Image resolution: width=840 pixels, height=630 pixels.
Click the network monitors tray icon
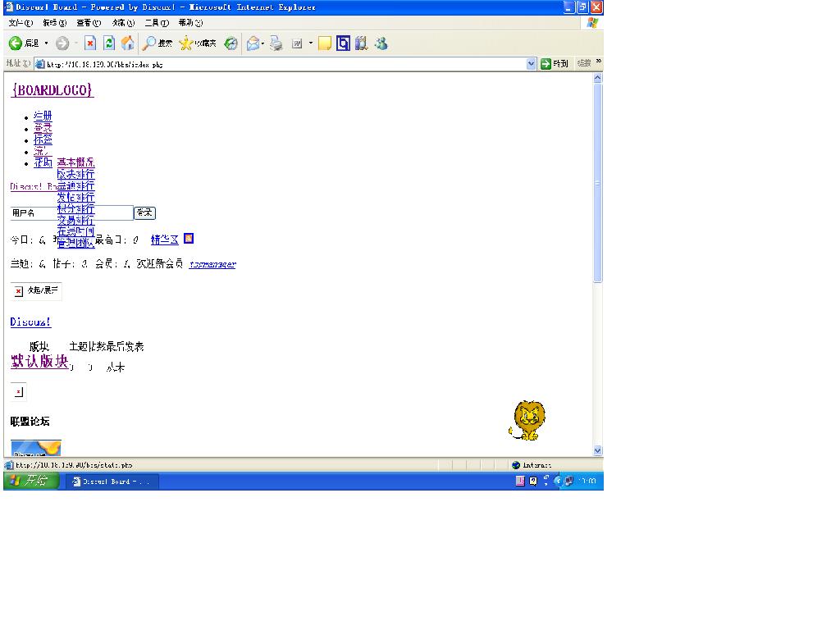tap(569, 481)
